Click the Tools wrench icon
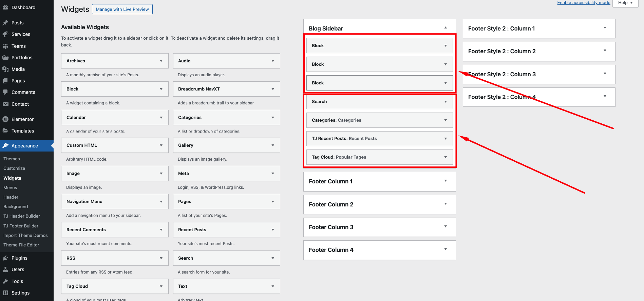Image resolution: width=644 pixels, height=301 pixels. (5, 281)
